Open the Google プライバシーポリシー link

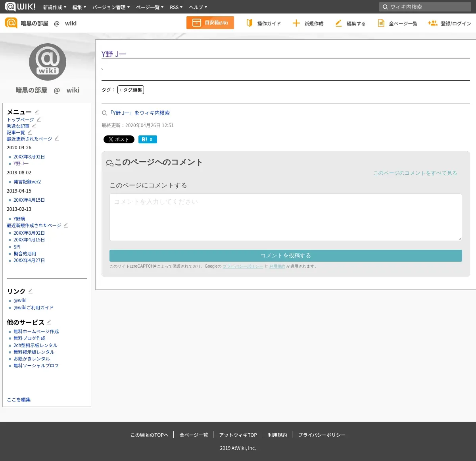tap(243, 266)
